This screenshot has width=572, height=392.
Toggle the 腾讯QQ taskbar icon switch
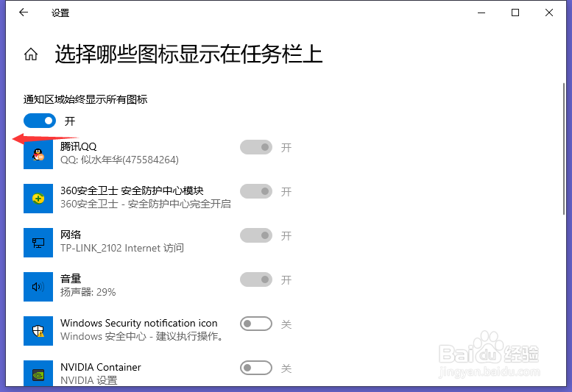[x=256, y=147]
